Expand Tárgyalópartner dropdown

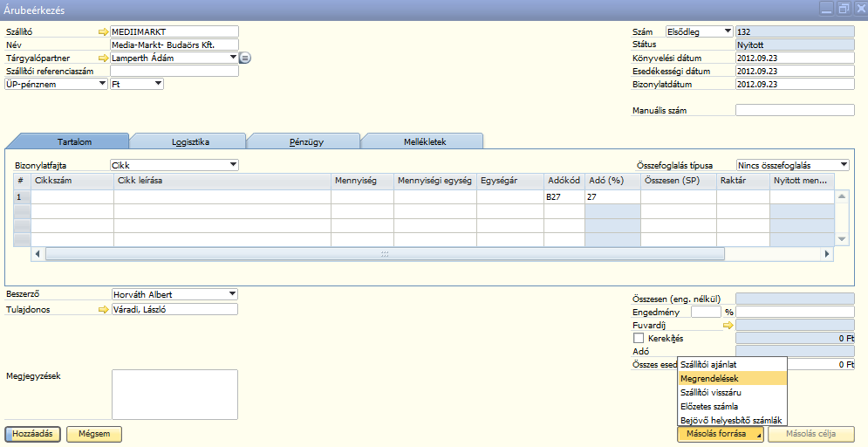coord(233,57)
